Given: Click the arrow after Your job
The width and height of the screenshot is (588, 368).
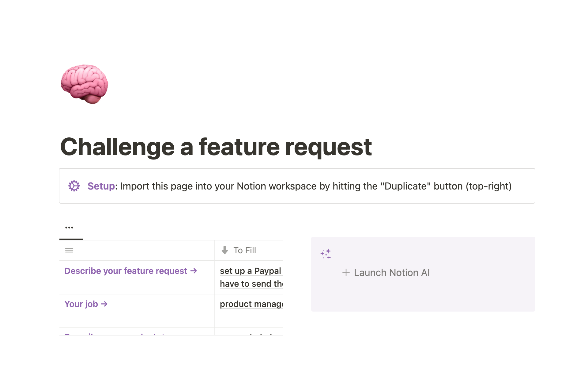Looking at the screenshot, I should pyautogui.click(x=104, y=304).
